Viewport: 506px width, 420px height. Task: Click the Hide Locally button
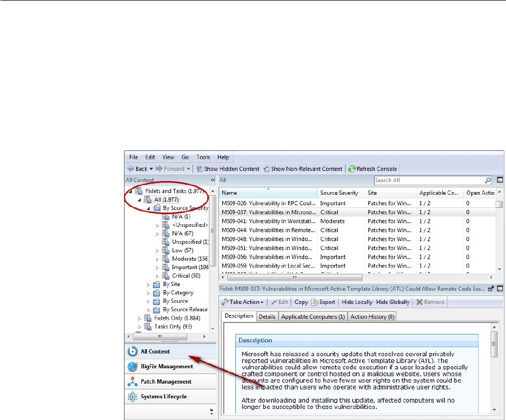tap(357, 302)
